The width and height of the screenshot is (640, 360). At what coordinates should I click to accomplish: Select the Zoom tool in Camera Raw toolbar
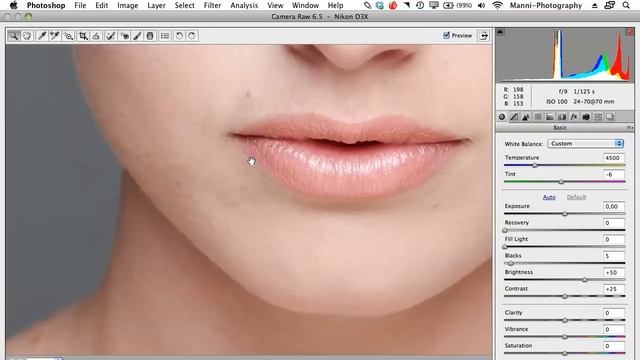(x=13, y=36)
